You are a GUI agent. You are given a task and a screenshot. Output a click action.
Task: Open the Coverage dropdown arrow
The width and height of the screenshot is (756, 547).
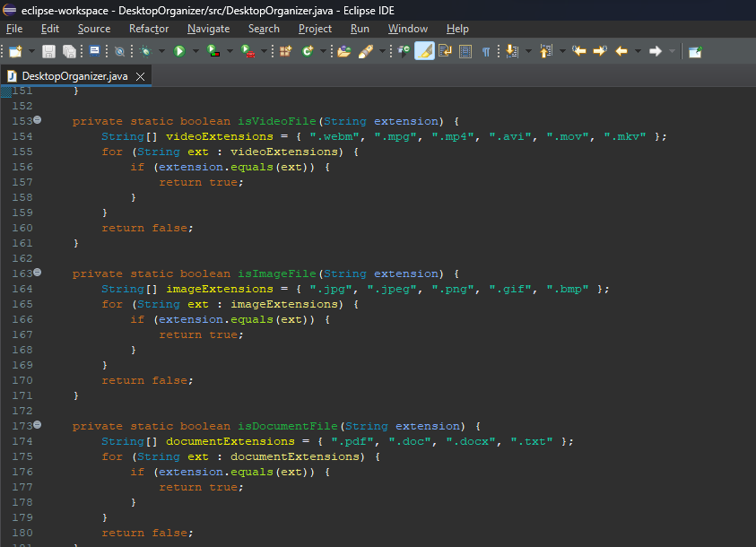(230, 51)
